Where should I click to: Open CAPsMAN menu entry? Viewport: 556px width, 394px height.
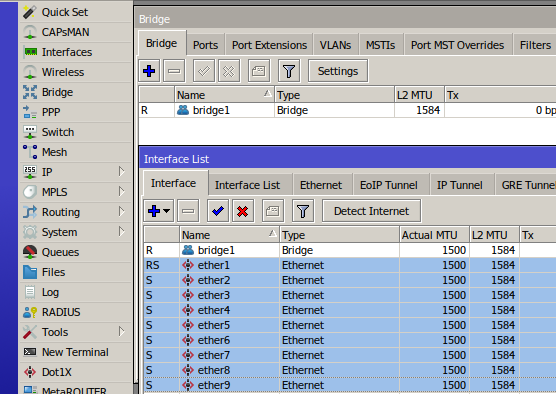76,32
